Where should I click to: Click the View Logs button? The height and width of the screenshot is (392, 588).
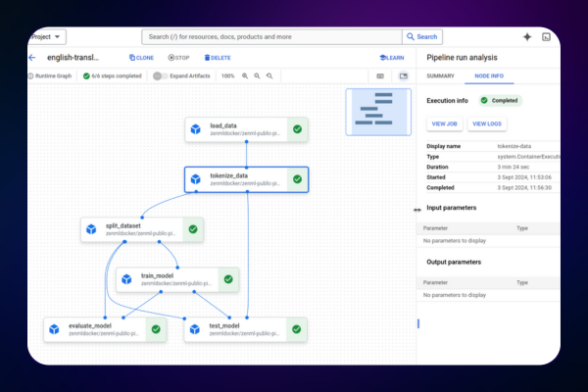click(x=487, y=123)
